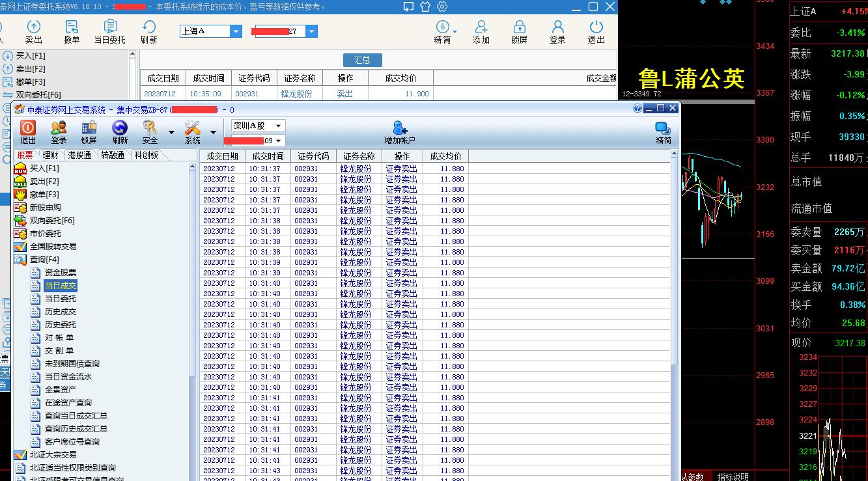This screenshot has height=481, width=868.
Task: Open 查询历史成交汇总 item
Action: pos(76,429)
